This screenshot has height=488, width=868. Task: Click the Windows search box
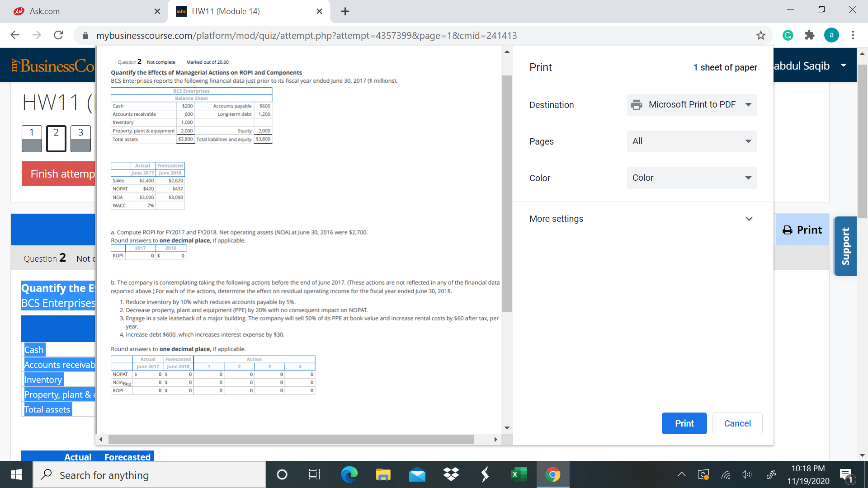point(149,475)
